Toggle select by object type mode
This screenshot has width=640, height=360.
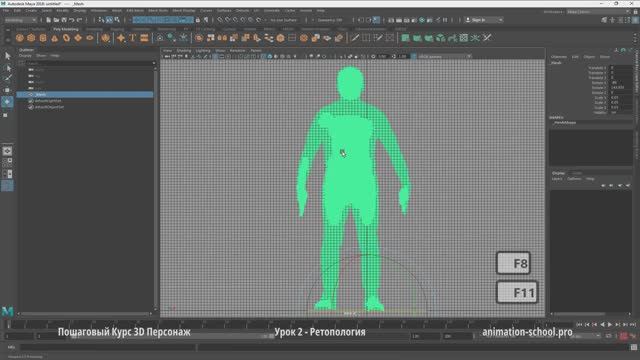click(x=109, y=20)
